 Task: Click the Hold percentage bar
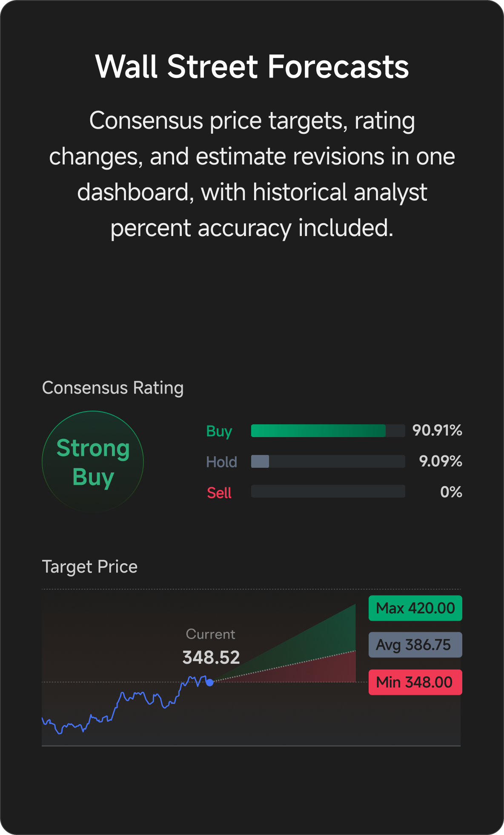(x=328, y=461)
